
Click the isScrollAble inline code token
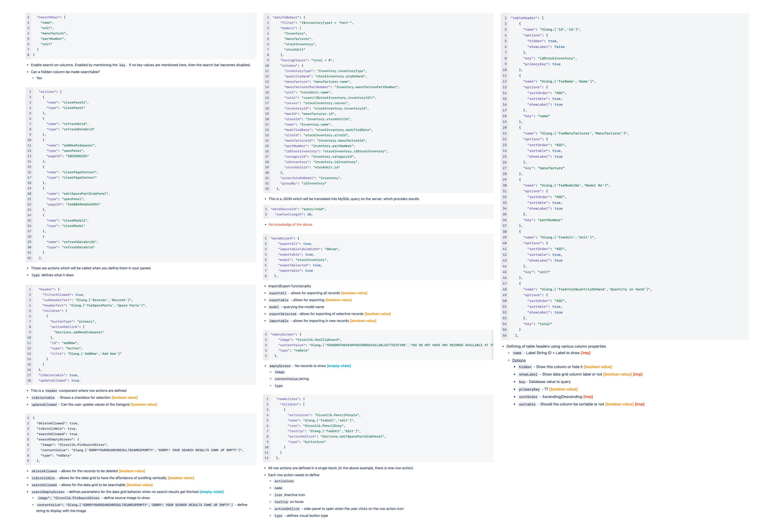click(x=43, y=478)
